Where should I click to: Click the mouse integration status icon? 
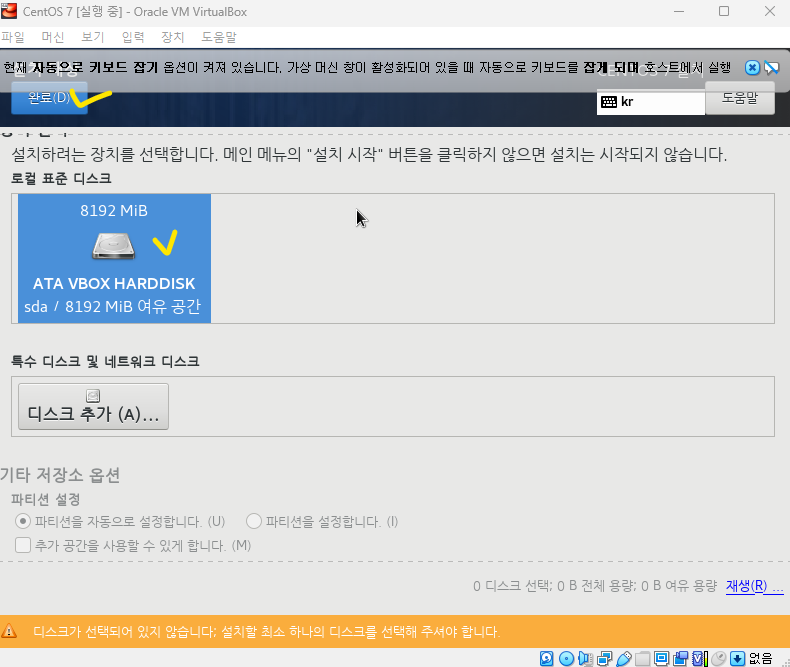coord(718,658)
